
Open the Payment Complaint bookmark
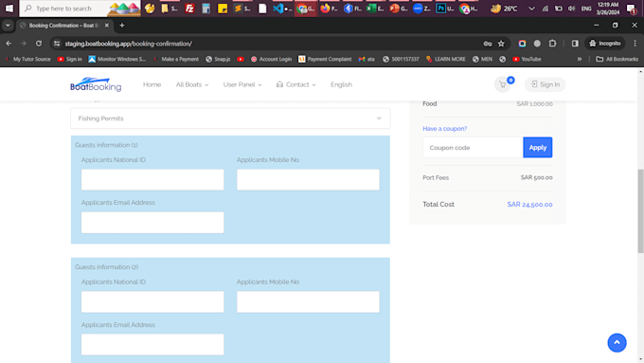click(325, 59)
